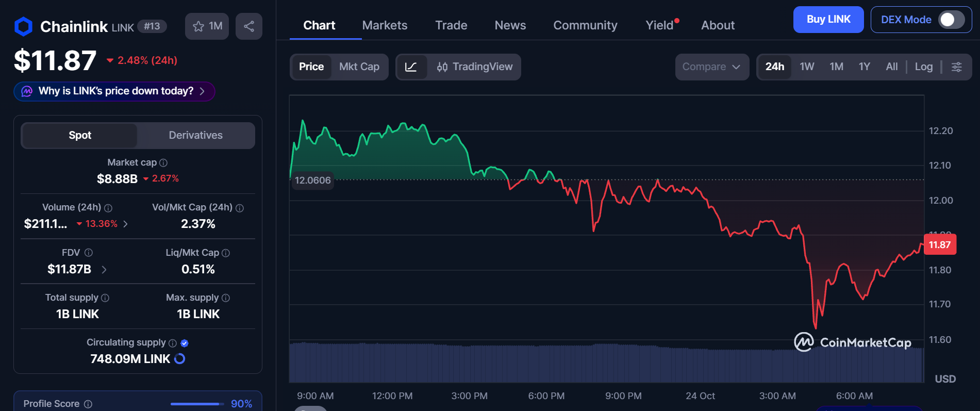Click Profile Score info icon
This screenshot has height=411, width=980.
coord(88,404)
